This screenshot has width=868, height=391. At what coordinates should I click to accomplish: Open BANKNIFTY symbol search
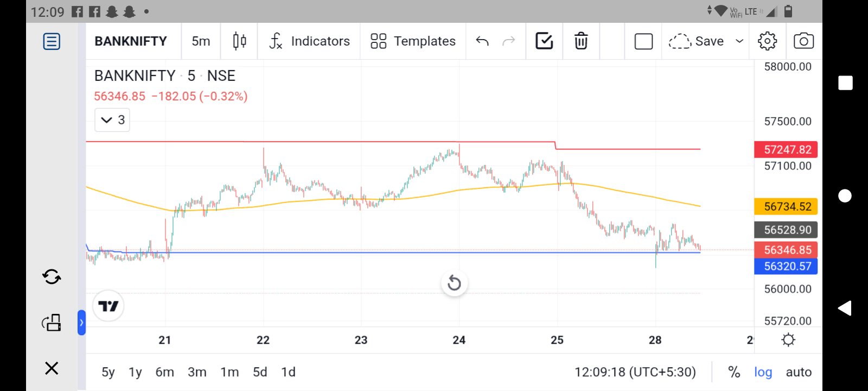tap(131, 41)
